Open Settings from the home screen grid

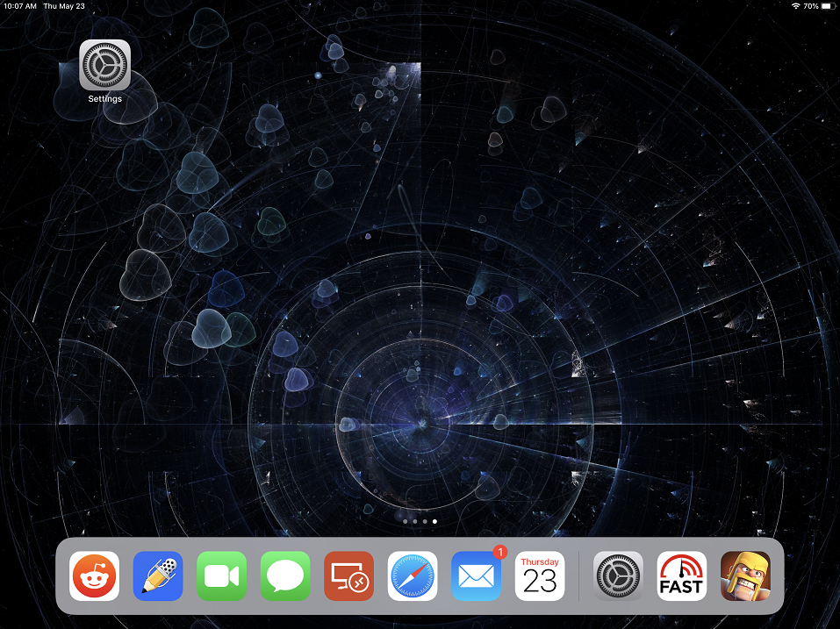(104, 65)
